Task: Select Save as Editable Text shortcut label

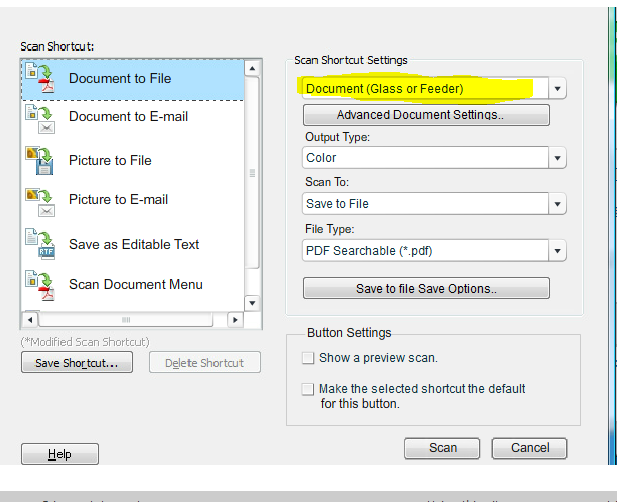Action: pos(134,245)
